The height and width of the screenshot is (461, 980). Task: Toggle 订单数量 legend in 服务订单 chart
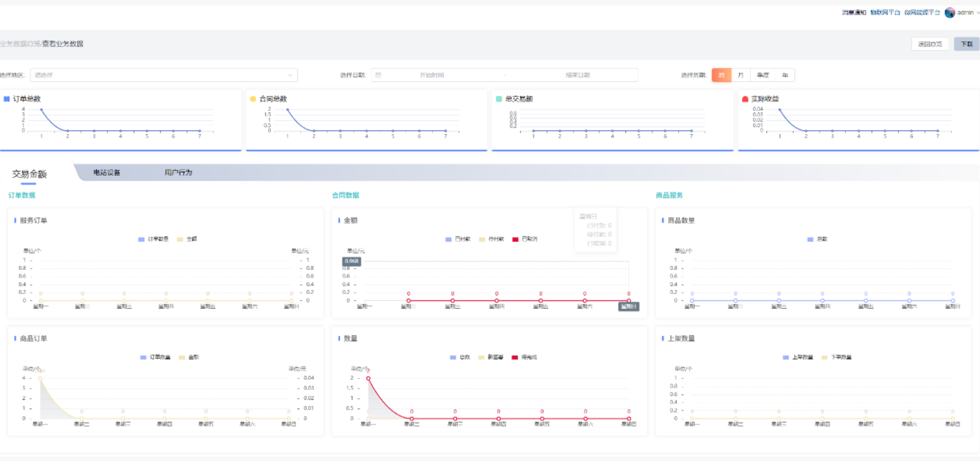pyautogui.click(x=153, y=239)
